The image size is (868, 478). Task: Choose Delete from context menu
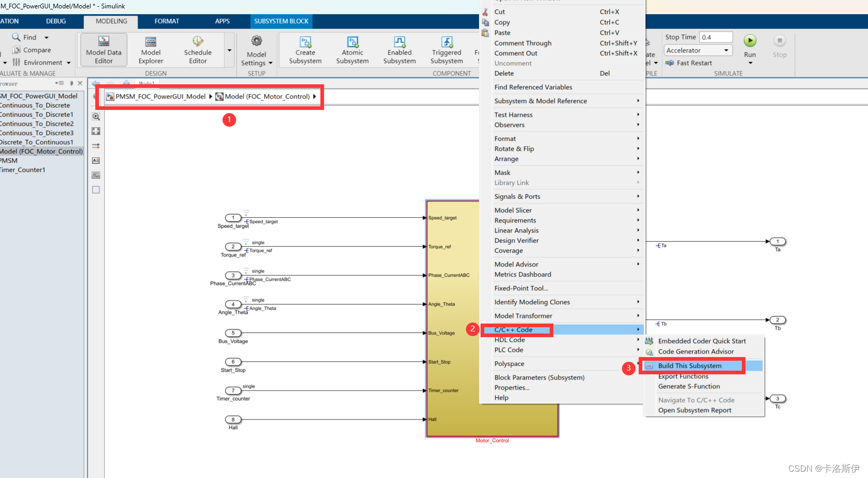coord(561,73)
